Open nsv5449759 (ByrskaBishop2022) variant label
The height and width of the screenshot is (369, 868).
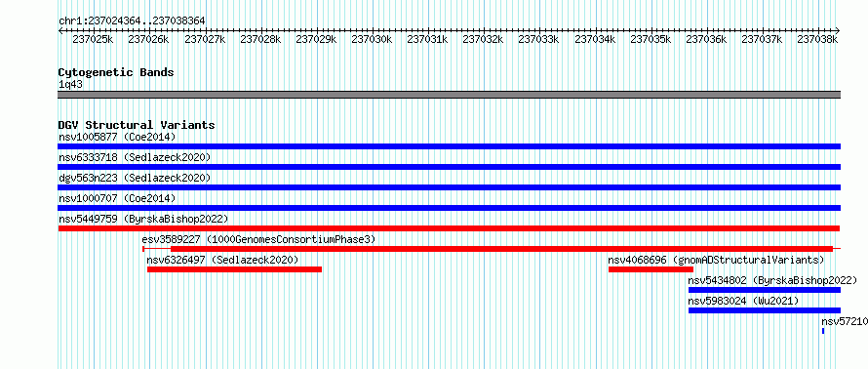(143, 219)
